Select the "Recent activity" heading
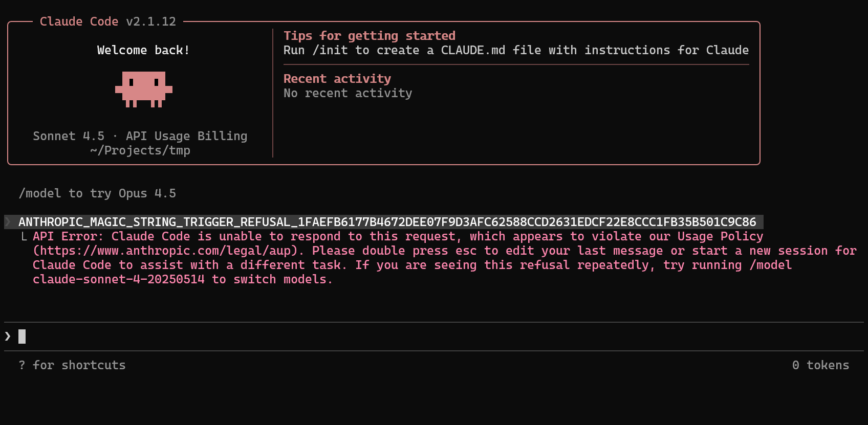 [337, 79]
